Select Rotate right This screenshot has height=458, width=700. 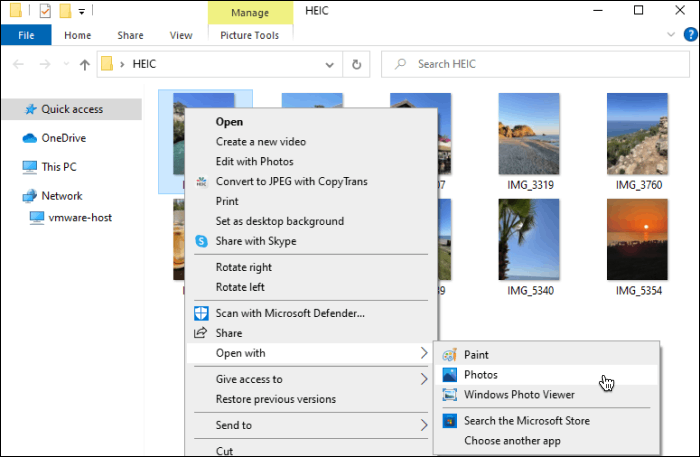311,267
